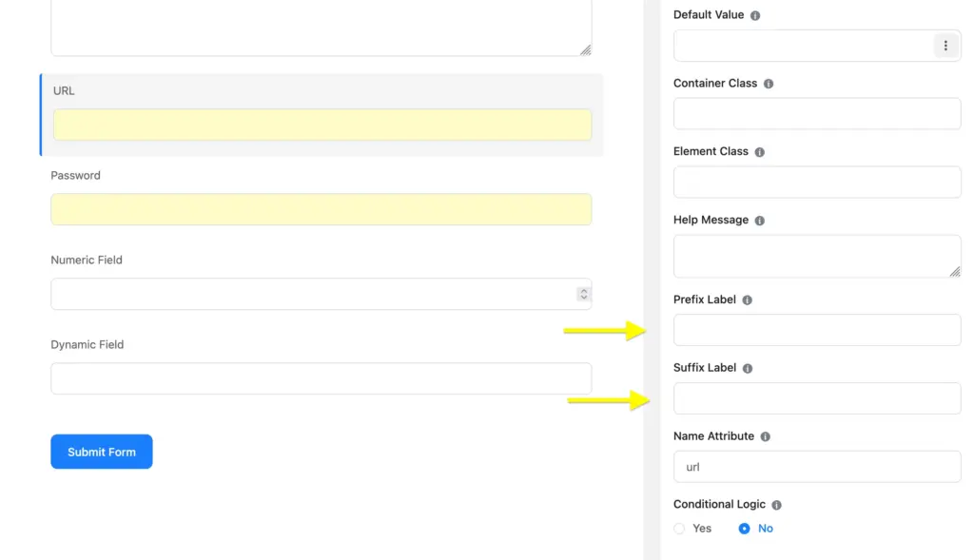The height and width of the screenshot is (560, 974).
Task: Click the Prefix Label input box
Action: pyautogui.click(x=816, y=330)
